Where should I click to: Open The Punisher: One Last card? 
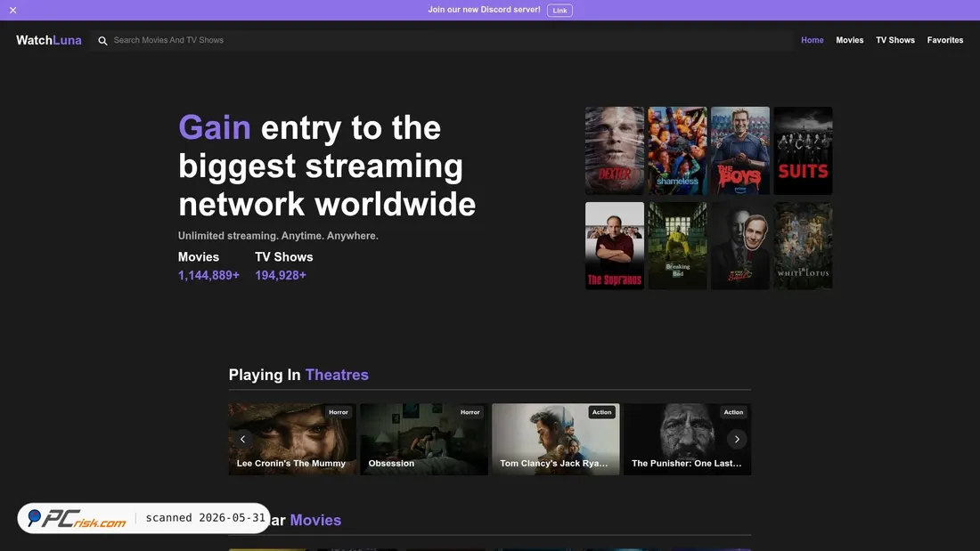688,439
